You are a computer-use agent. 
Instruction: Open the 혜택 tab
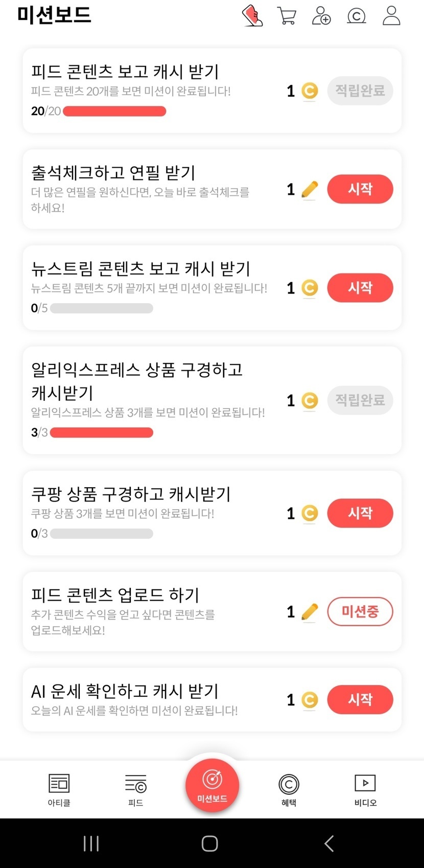(x=289, y=790)
